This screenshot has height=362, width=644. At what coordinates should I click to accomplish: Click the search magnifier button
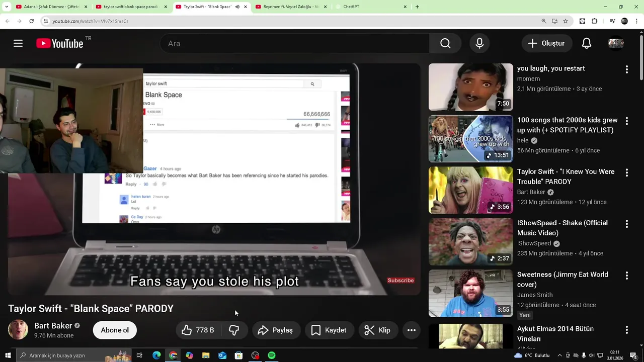point(445,43)
